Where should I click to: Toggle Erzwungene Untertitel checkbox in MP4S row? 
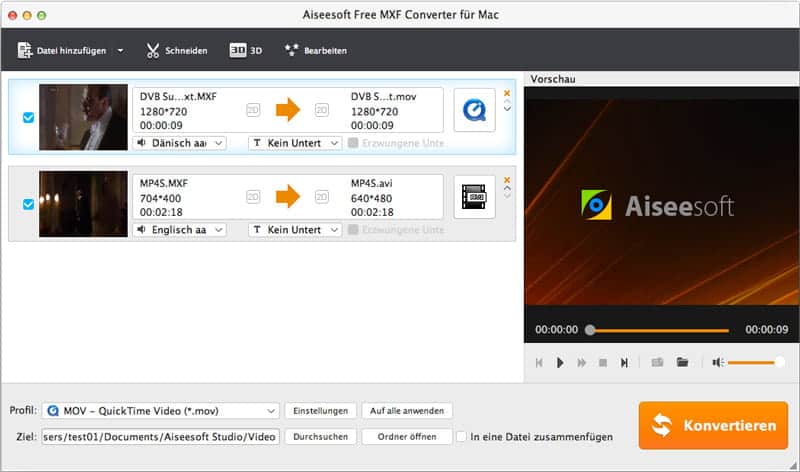tap(353, 230)
